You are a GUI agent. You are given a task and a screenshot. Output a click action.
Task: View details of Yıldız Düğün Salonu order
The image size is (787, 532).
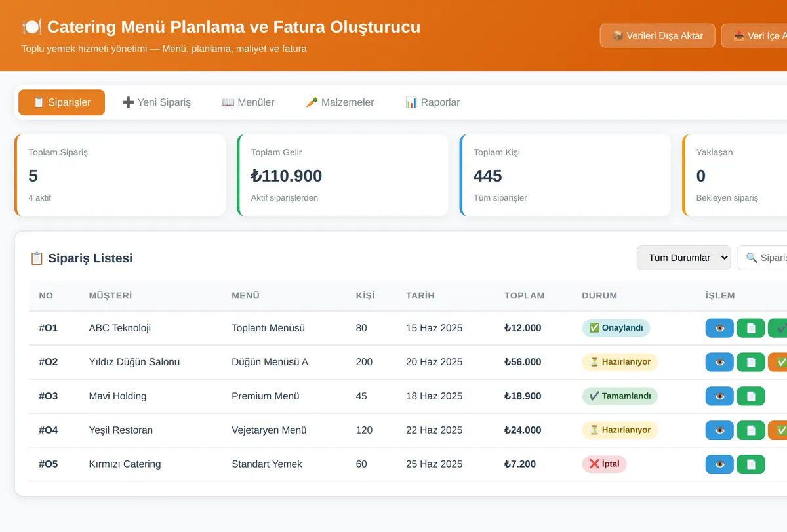pyautogui.click(x=719, y=362)
